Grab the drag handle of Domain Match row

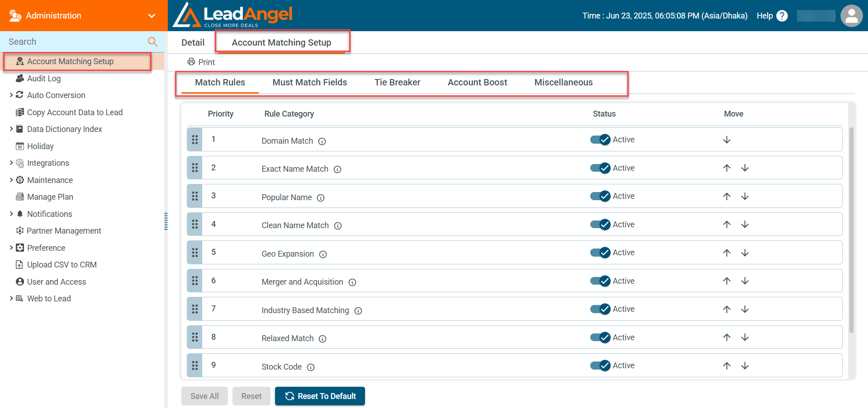194,140
